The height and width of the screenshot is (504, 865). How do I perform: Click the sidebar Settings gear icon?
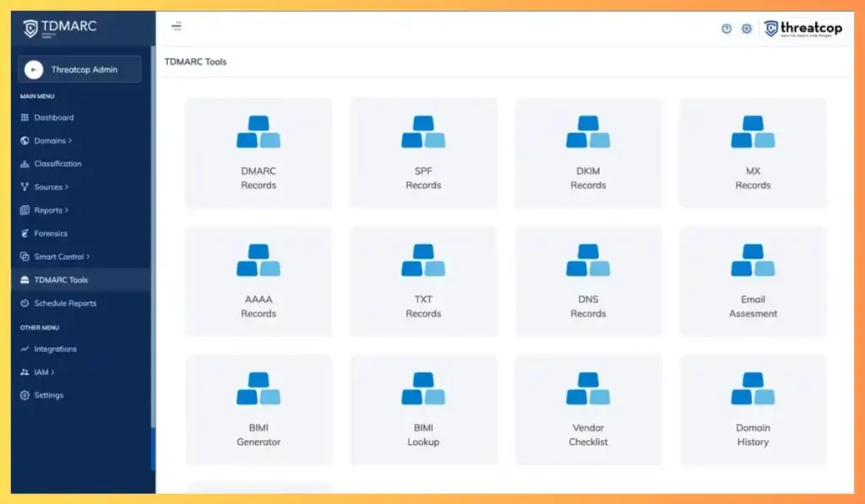tap(24, 395)
